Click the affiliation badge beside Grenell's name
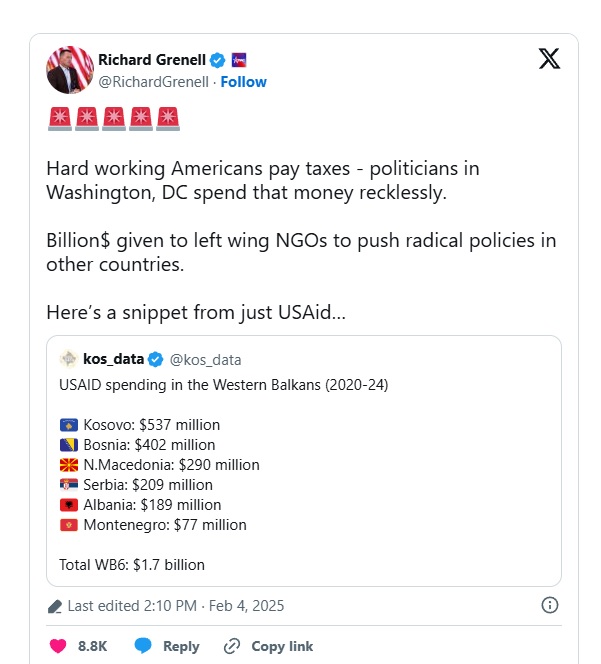The image size is (601, 664). pos(239,60)
